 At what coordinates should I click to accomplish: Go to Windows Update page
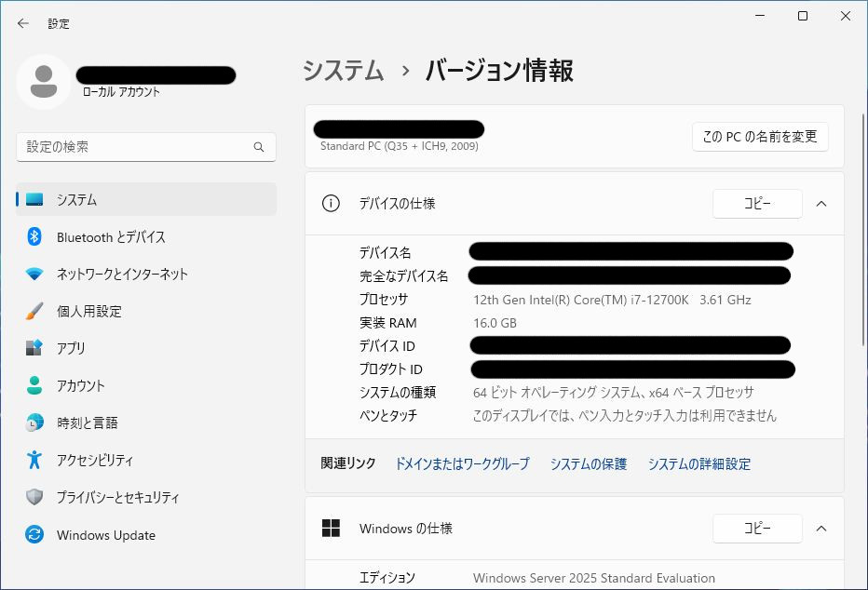146,534
